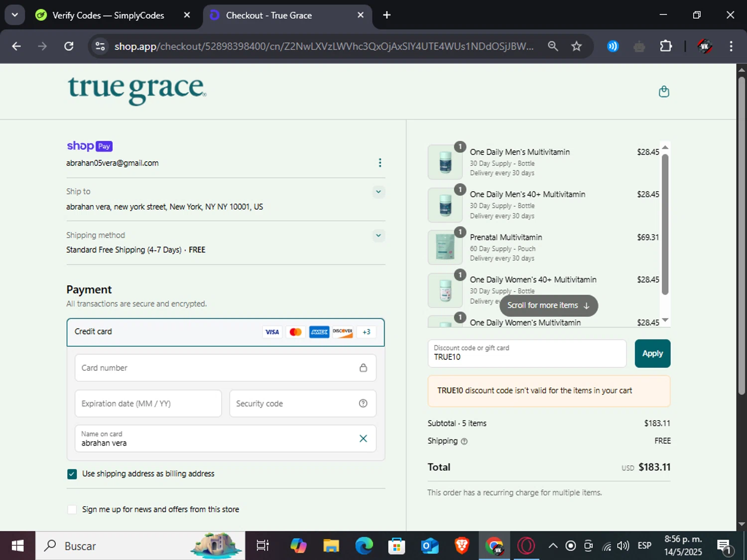
Task: Click One Daily Men's Multivitamin thumbnail
Action: pos(446,162)
